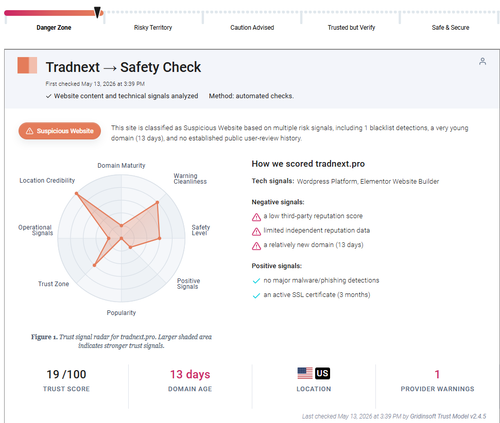This screenshot has height=423, width=500.
Task: Click checkmark beside active SSL certificate
Action: click(x=256, y=295)
